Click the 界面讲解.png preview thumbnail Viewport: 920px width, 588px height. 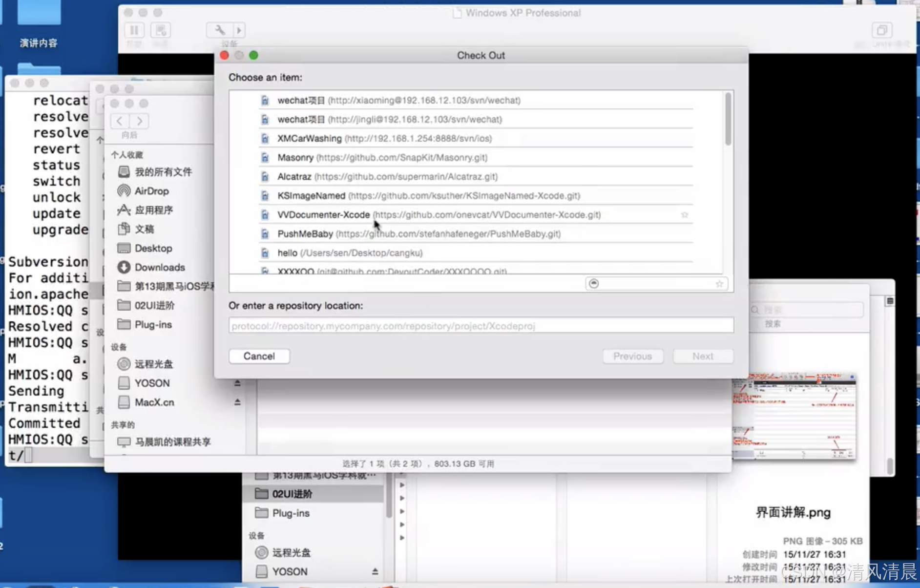pyautogui.click(x=795, y=416)
